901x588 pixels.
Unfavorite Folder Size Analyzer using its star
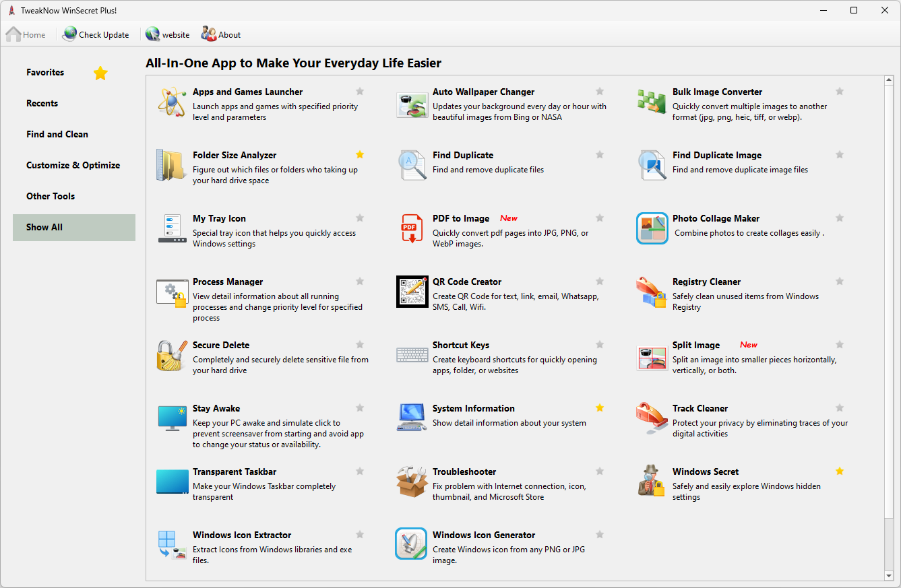(360, 155)
